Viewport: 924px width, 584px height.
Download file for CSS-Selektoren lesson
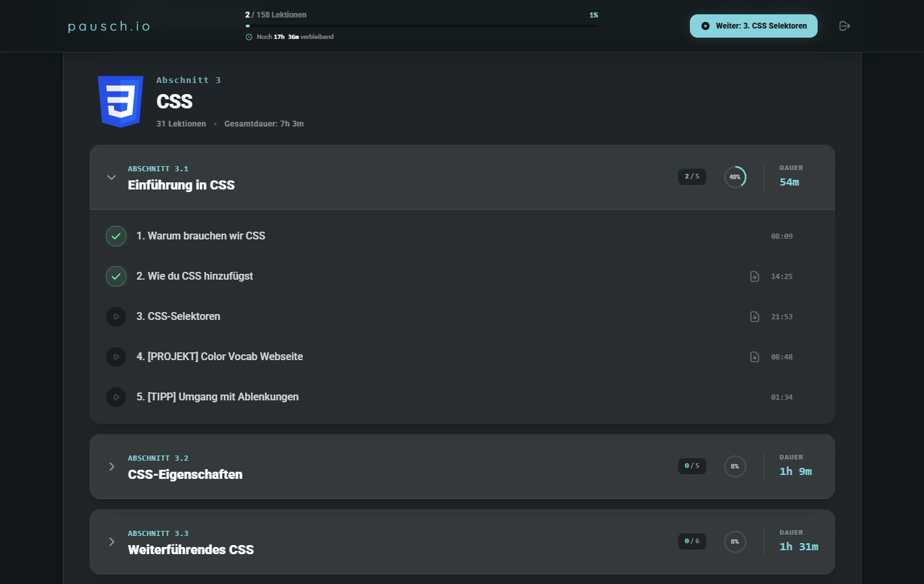755,317
